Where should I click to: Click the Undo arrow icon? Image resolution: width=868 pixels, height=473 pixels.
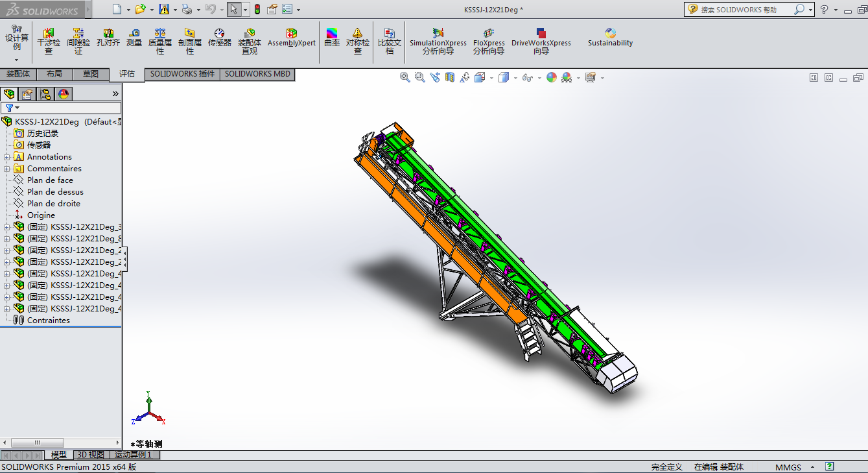coord(209,9)
